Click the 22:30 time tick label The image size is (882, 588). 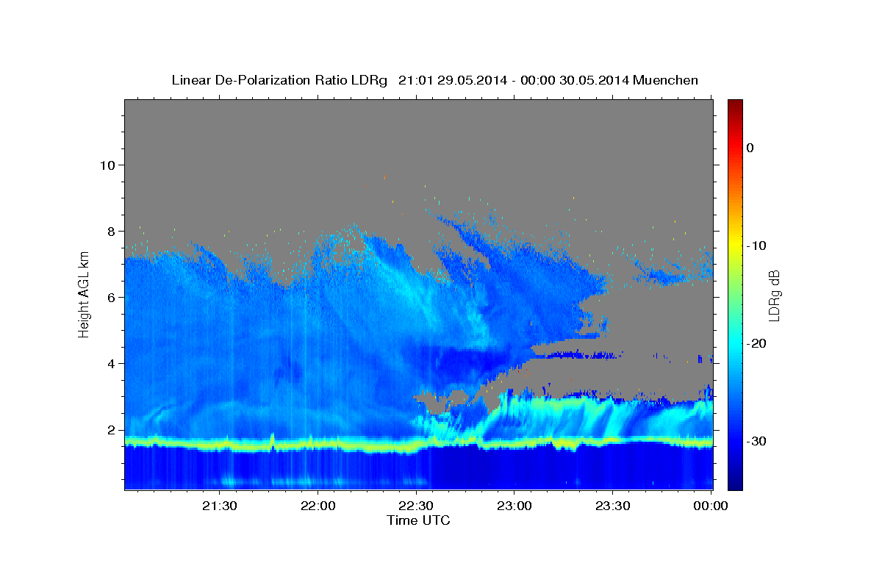point(416,506)
